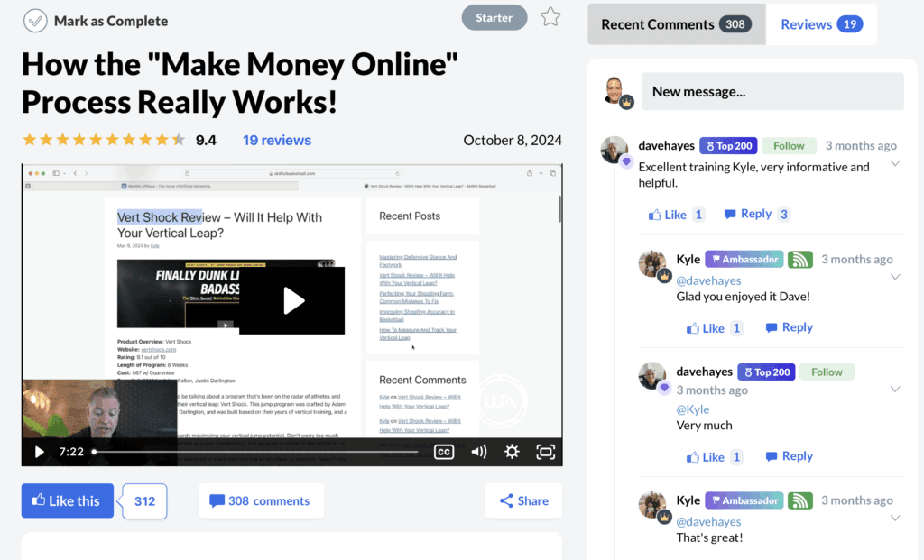Enter fullscreen video mode
The height and width of the screenshot is (560, 924).
coord(546,452)
